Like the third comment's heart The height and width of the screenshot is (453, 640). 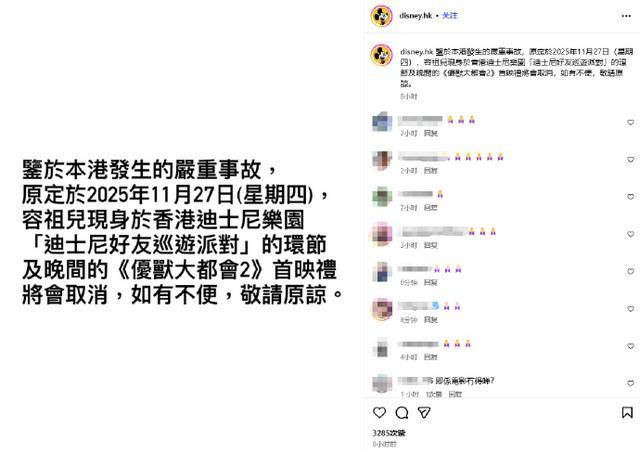(631, 197)
